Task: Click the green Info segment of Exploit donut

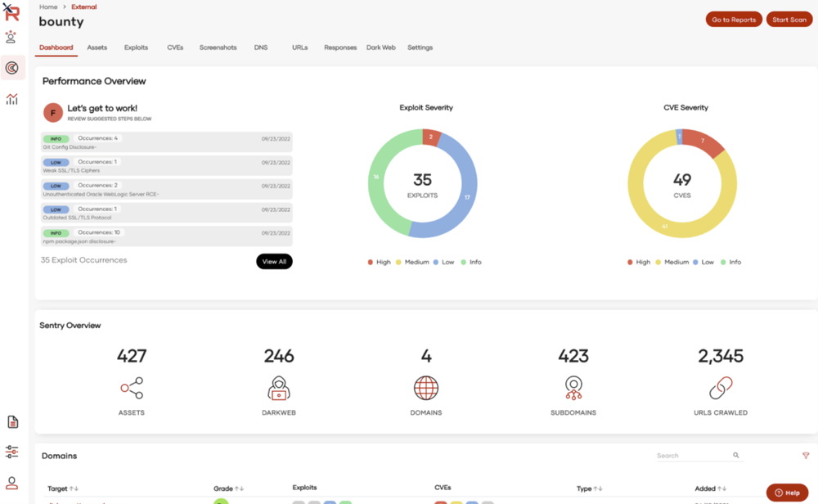Action: 376,178
